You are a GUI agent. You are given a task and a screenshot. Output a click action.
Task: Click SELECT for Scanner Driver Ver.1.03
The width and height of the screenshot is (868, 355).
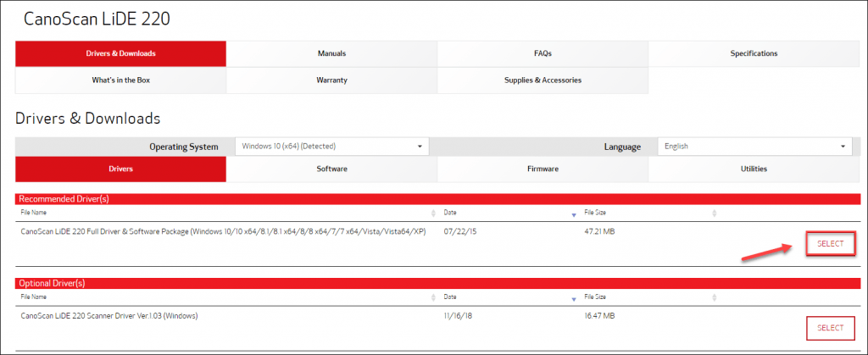point(831,328)
